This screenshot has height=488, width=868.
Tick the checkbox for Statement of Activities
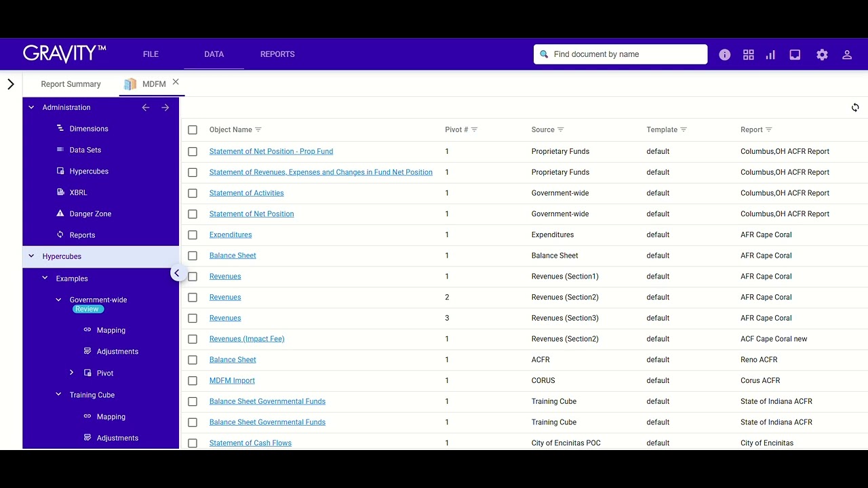point(193,193)
